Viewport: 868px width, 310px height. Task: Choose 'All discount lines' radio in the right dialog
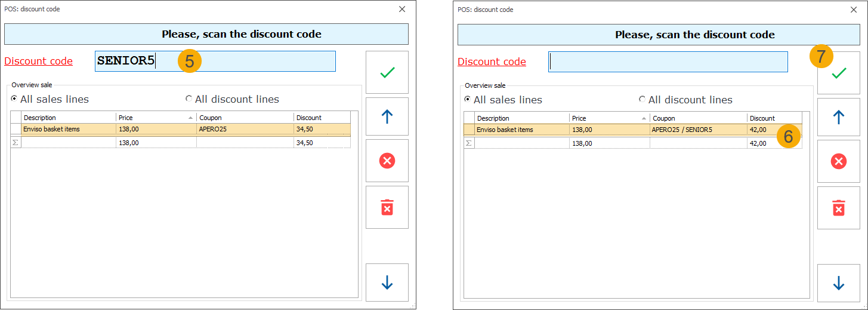click(642, 99)
